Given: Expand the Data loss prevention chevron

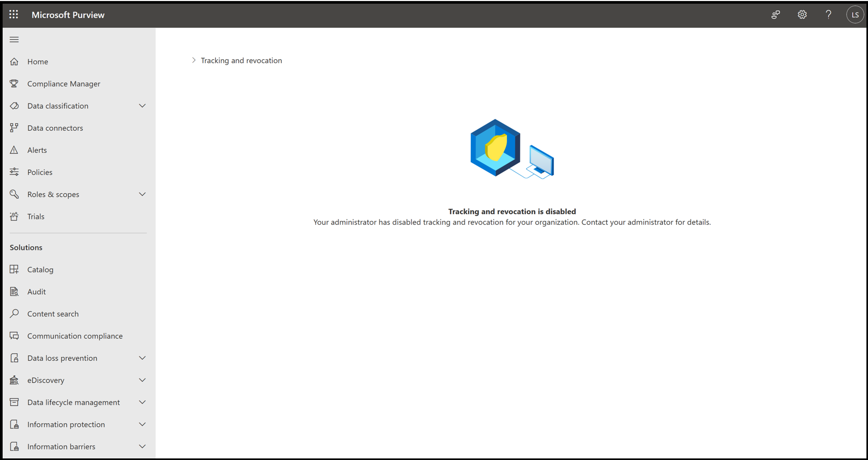Looking at the screenshot, I should (142, 358).
